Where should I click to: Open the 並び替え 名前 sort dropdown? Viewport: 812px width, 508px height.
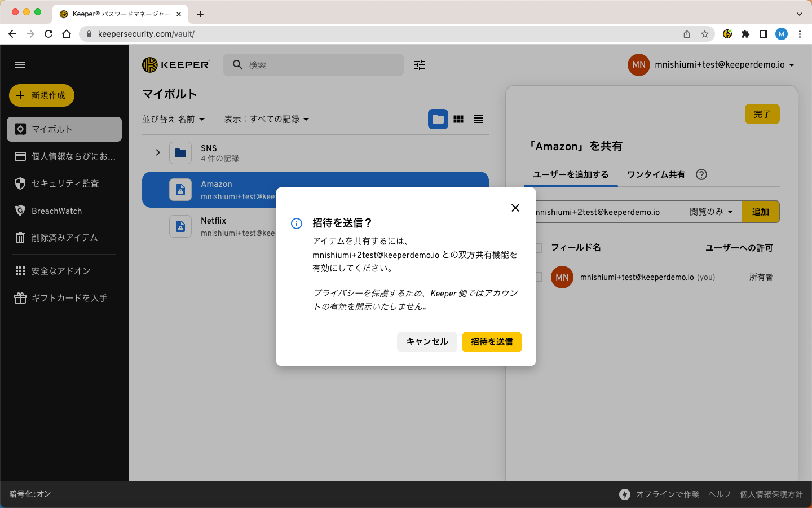coord(173,119)
